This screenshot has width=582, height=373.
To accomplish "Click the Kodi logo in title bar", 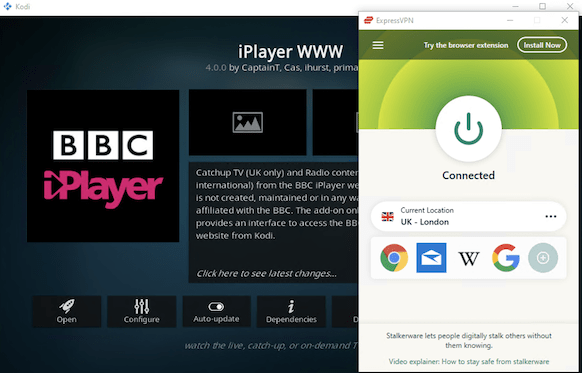I will pos(7,6).
